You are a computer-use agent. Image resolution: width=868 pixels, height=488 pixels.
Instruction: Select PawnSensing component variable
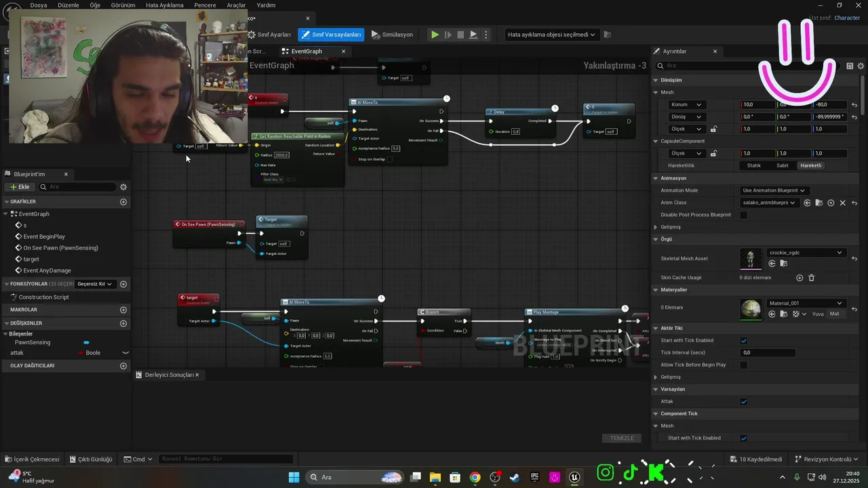[33, 343]
